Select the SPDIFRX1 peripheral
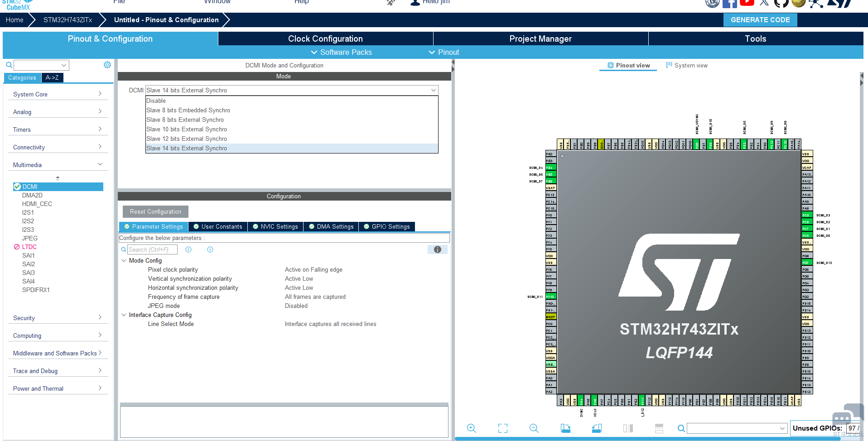This screenshot has height=441, width=868. (x=36, y=290)
